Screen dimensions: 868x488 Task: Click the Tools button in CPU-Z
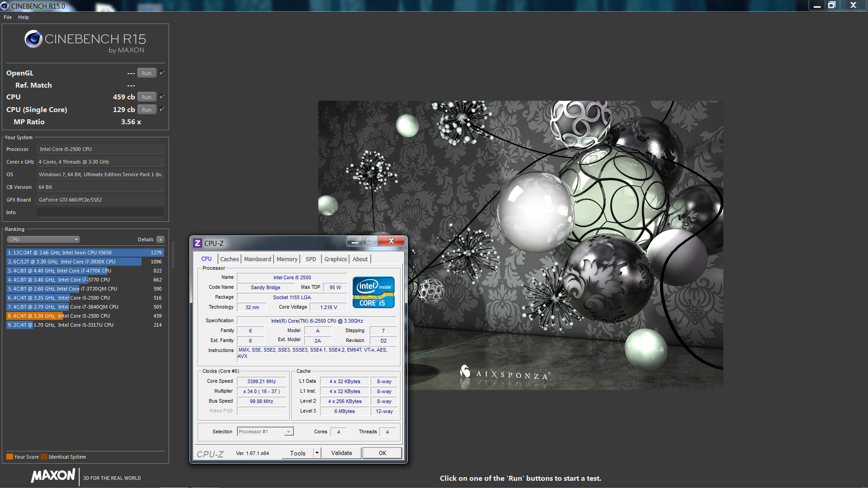tap(297, 453)
